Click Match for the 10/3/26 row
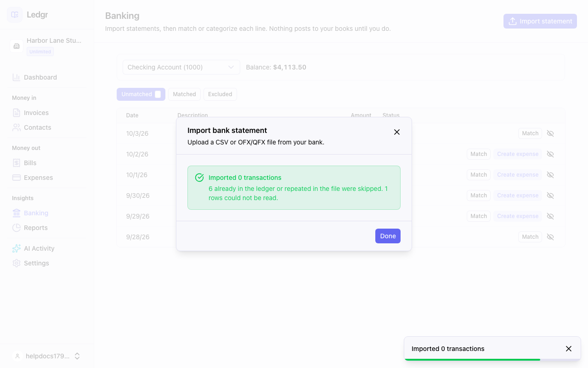The image size is (588, 368). pyautogui.click(x=530, y=133)
